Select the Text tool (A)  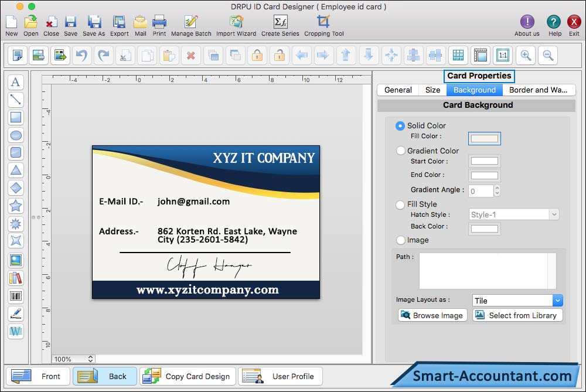tap(16, 82)
